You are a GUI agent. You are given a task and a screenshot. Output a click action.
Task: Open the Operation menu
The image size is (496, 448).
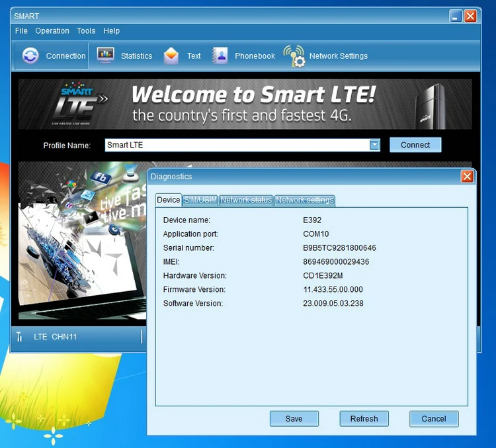point(52,30)
